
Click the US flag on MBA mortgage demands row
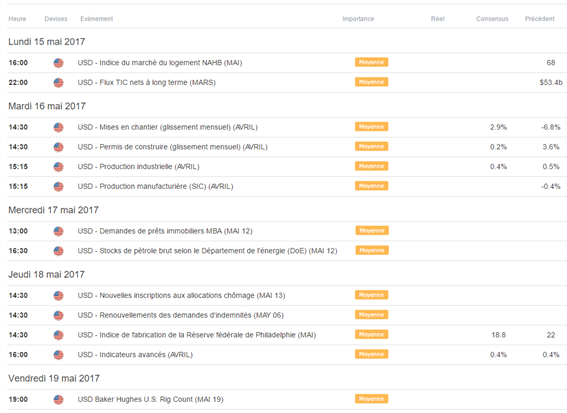59,231
